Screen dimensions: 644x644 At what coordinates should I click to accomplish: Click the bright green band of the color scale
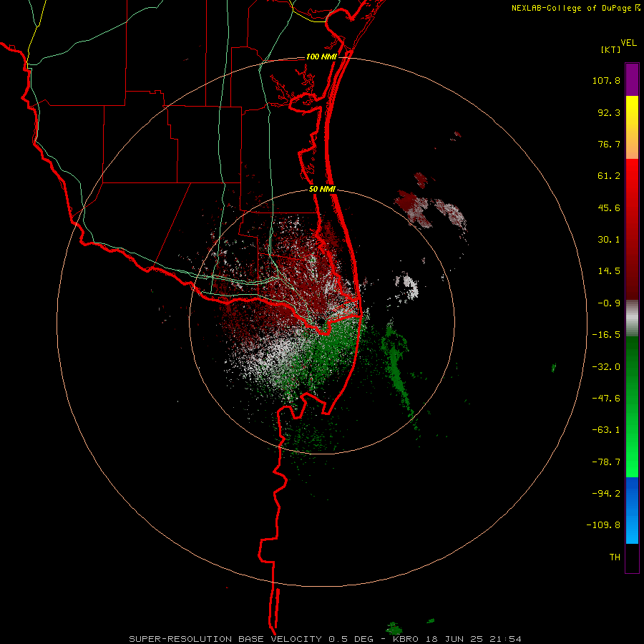coord(632,406)
